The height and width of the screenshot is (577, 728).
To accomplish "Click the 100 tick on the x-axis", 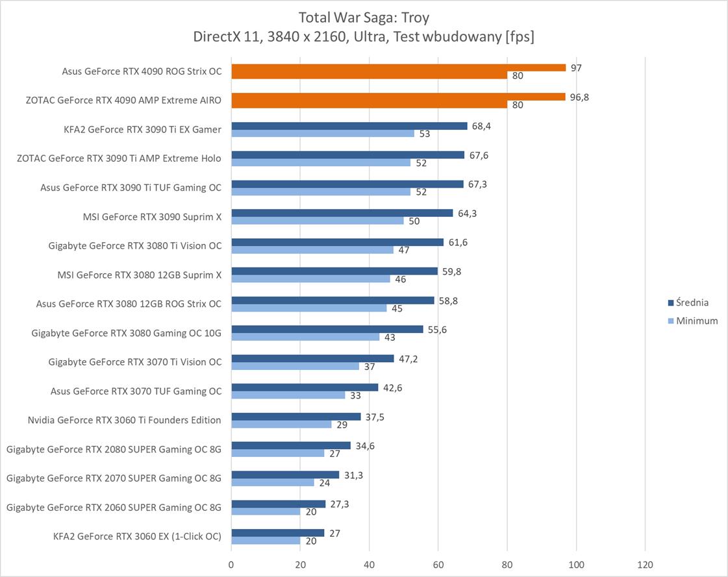I will pos(576,564).
